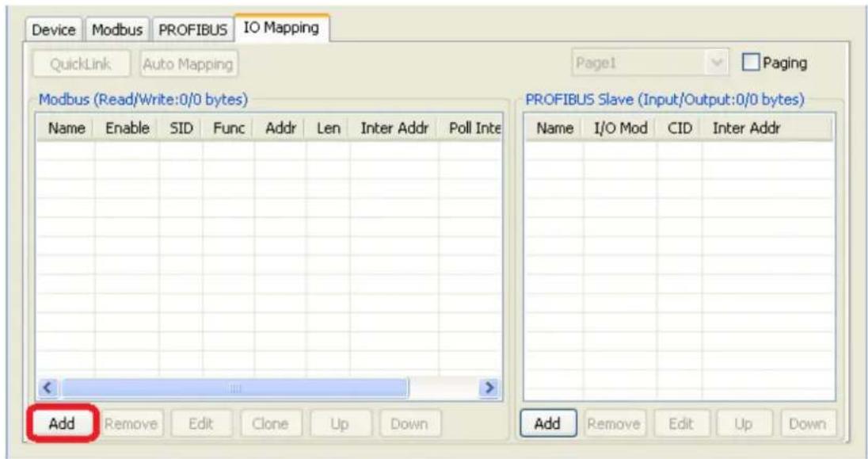
Task: Click the Modbus Name column header
Action: coord(67,128)
